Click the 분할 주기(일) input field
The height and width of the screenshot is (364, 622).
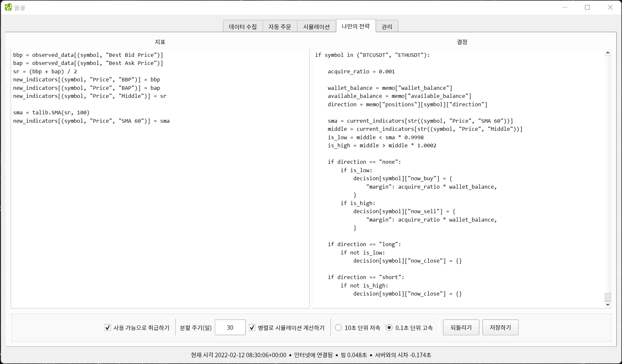230,328
